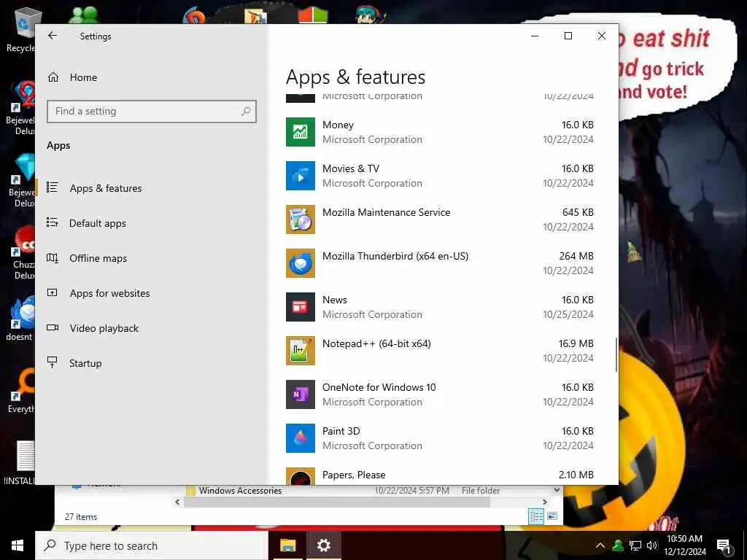747x560 pixels.
Task: Click the Offline maps sidebar icon
Action: pyautogui.click(x=53, y=257)
